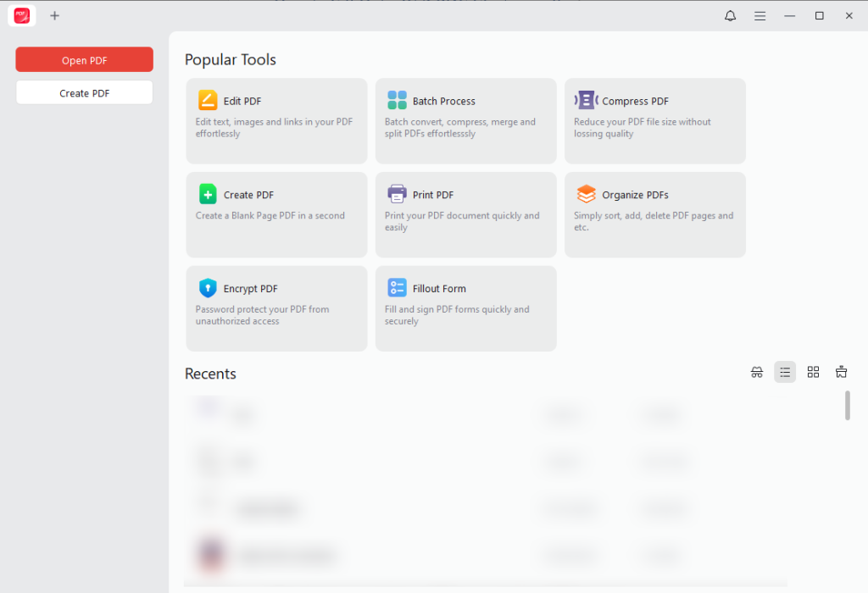Image resolution: width=868 pixels, height=593 pixels.
Task: Open a new tab with plus icon
Action: pos(54,16)
